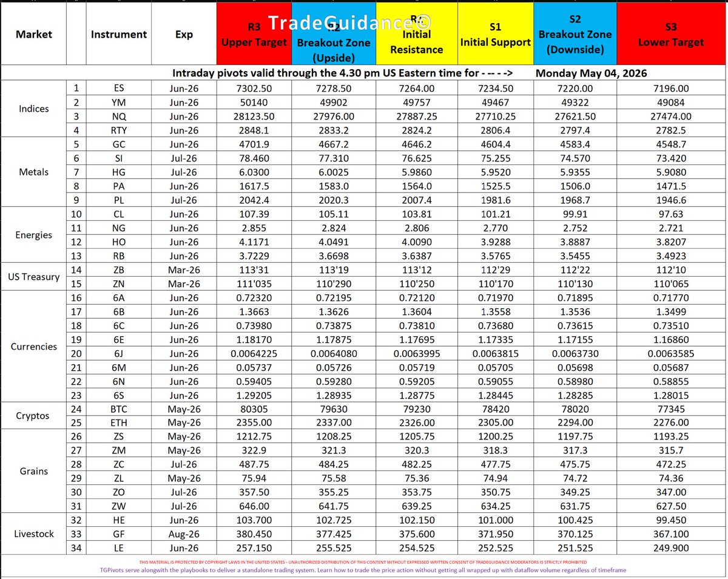Image resolution: width=728 pixels, height=579 pixels.
Task: Click the BTC expiry May-26 cell
Action: coord(184,410)
